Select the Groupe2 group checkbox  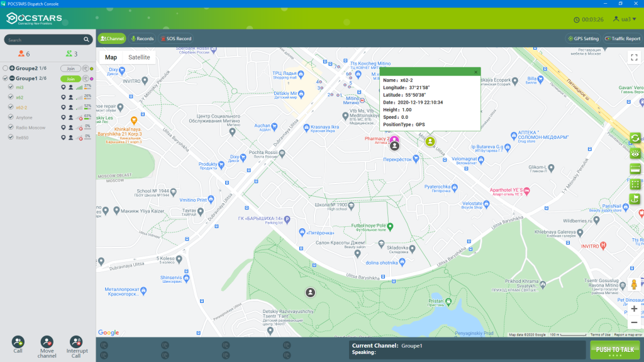pyautogui.click(x=6, y=68)
